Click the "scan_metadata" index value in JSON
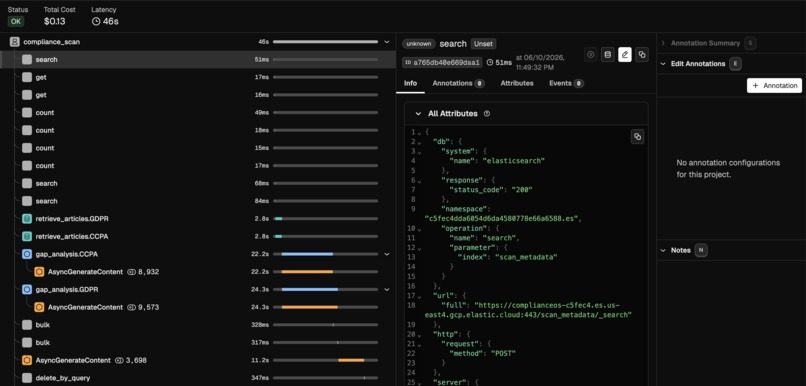The image size is (806, 386). (x=525, y=257)
